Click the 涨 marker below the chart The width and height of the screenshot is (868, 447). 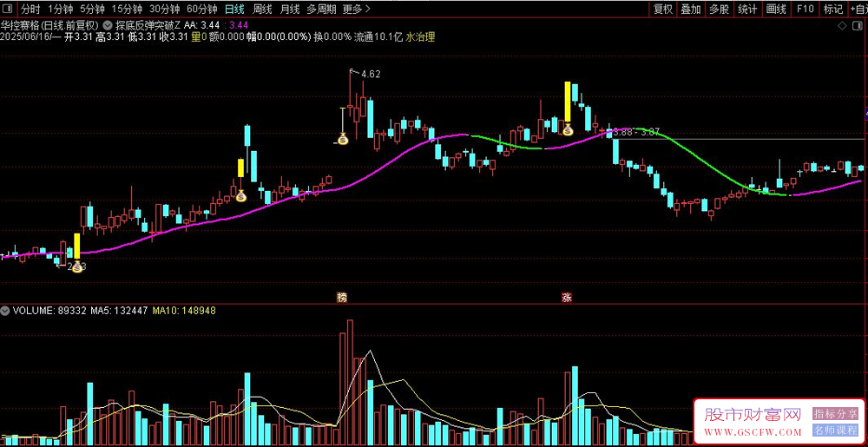tap(566, 298)
